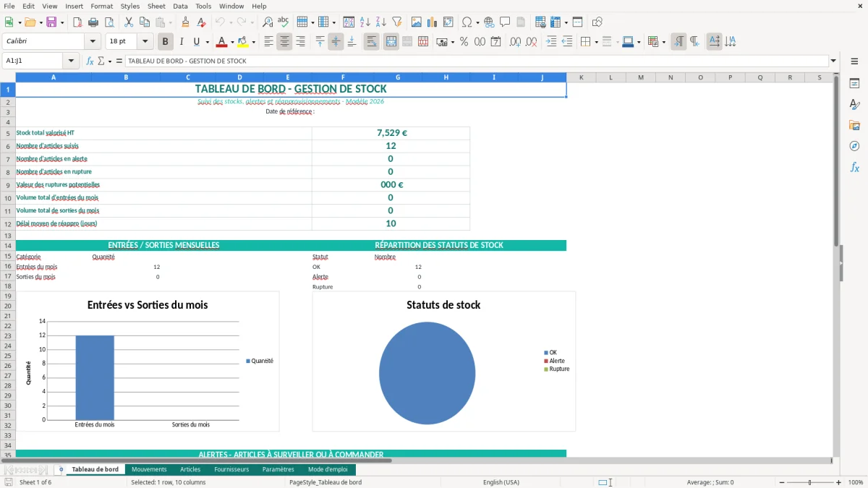Switch to the Paramètres sheet tab

click(278, 470)
